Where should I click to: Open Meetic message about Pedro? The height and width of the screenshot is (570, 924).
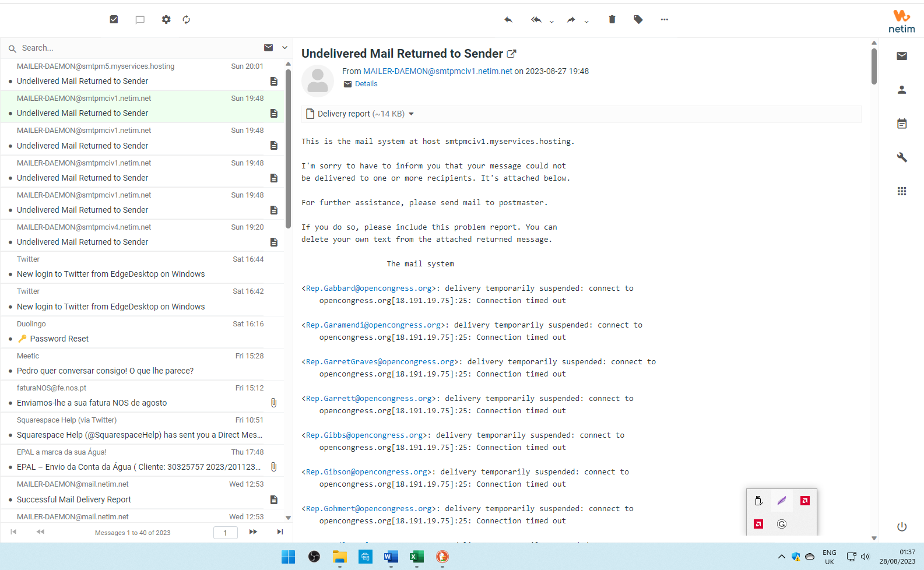coord(142,364)
